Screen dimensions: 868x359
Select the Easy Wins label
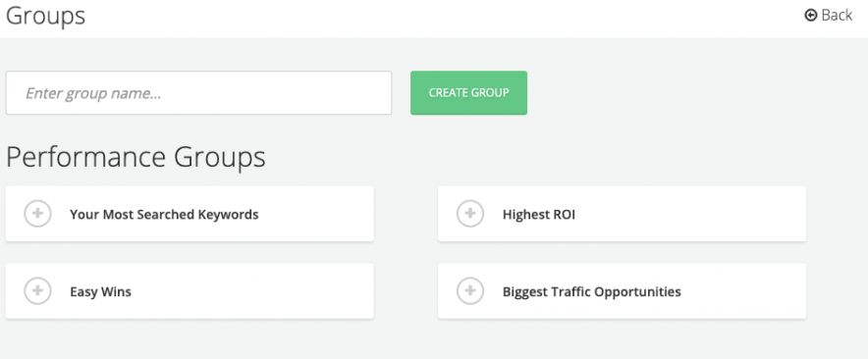[100, 291]
